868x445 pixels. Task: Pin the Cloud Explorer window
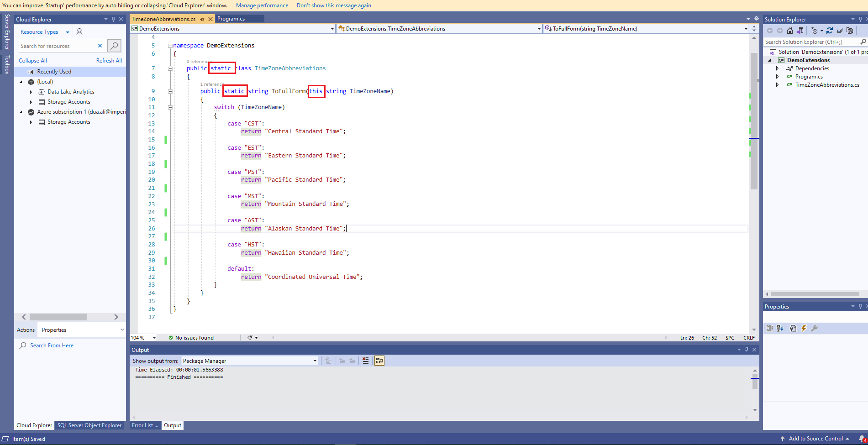[113, 19]
